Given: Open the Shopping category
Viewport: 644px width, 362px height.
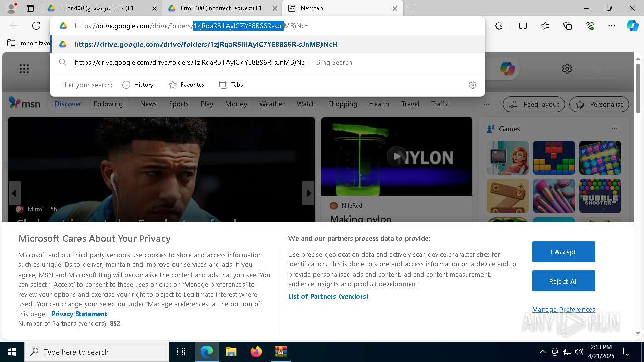Looking at the screenshot, I should point(342,104).
